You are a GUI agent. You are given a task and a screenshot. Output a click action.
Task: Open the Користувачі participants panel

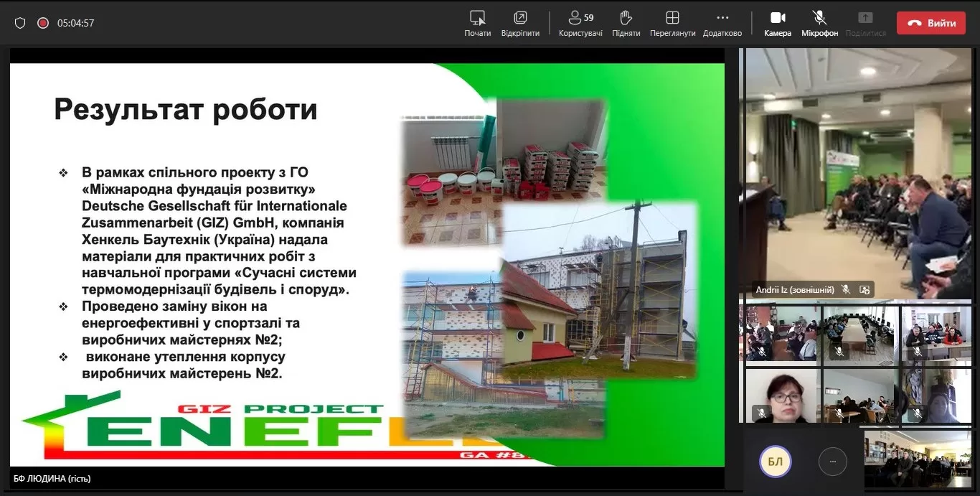580,23
